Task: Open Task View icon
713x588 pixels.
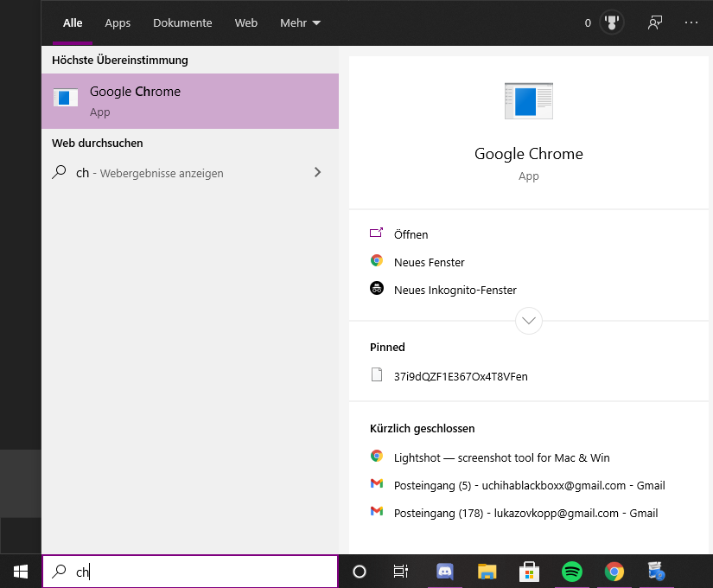Action: coord(401,572)
